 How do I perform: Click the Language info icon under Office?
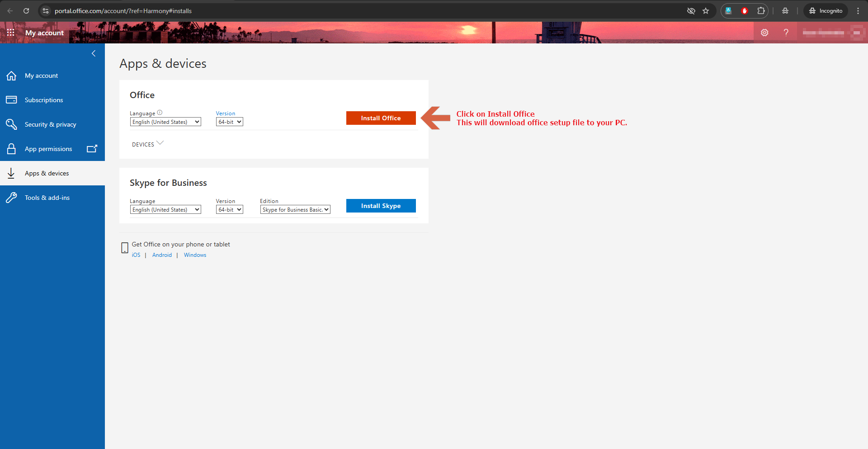pos(160,113)
